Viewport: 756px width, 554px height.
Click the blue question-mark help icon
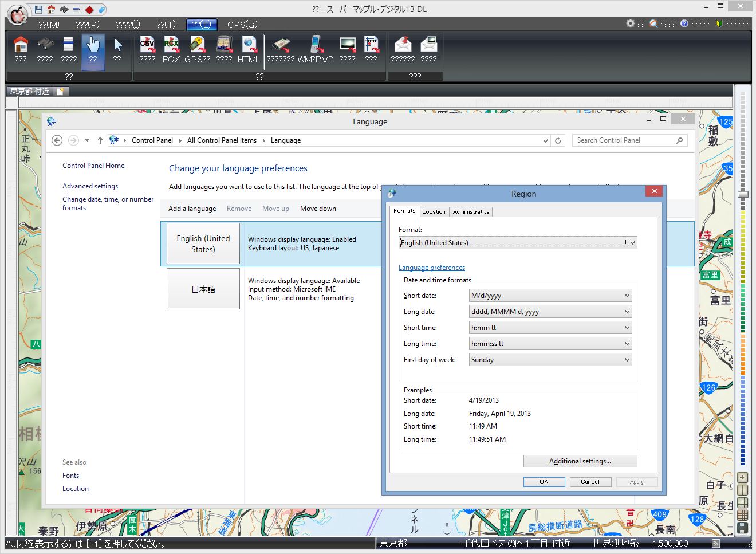click(684, 23)
